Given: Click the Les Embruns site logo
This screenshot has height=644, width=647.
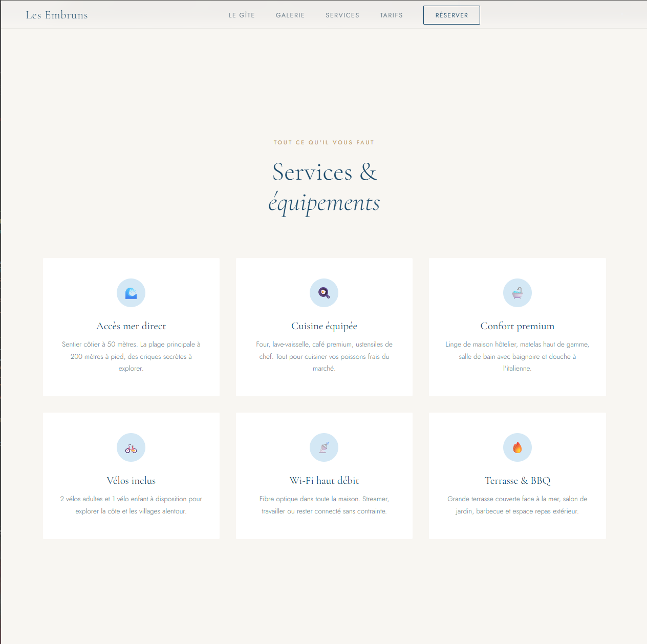Looking at the screenshot, I should [x=57, y=15].
